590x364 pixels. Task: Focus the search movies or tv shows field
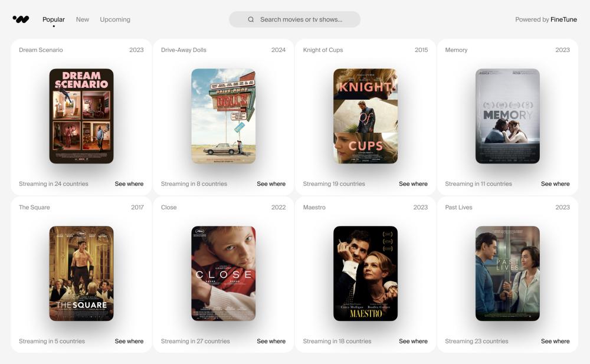pos(294,19)
